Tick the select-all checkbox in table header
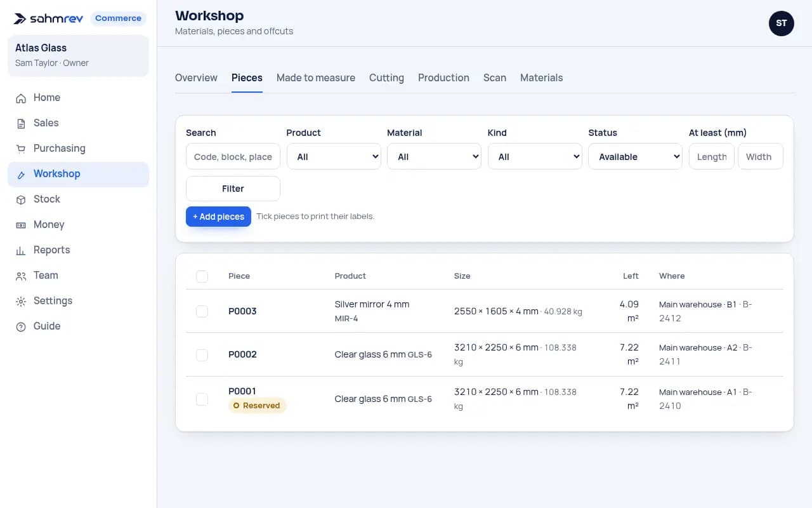 [202, 276]
